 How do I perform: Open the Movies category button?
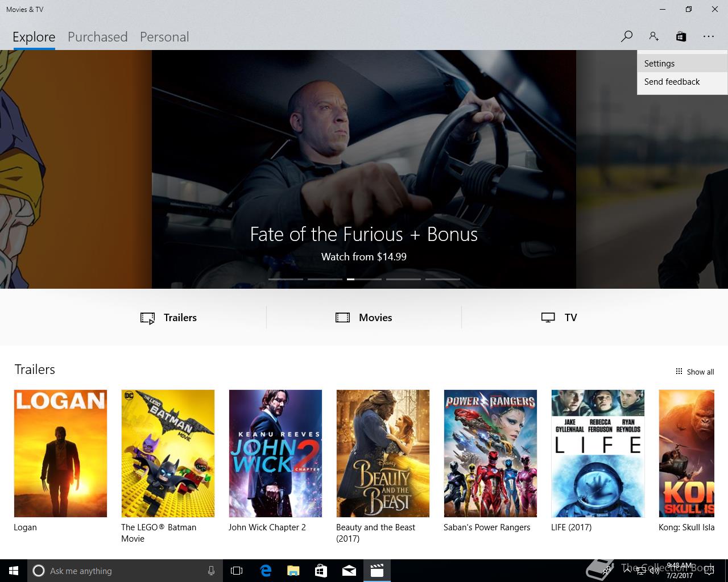[x=364, y=318]
